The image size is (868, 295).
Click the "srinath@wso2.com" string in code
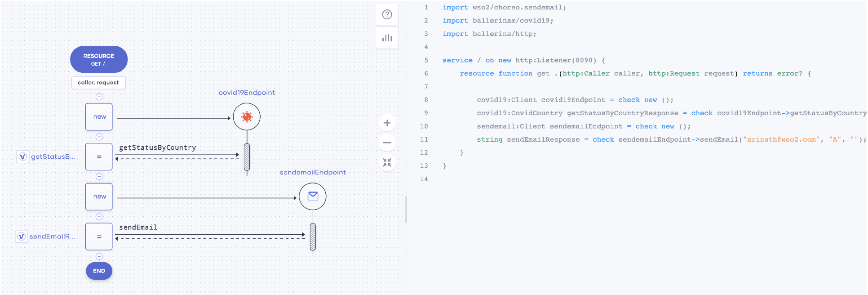click(781, 139)
